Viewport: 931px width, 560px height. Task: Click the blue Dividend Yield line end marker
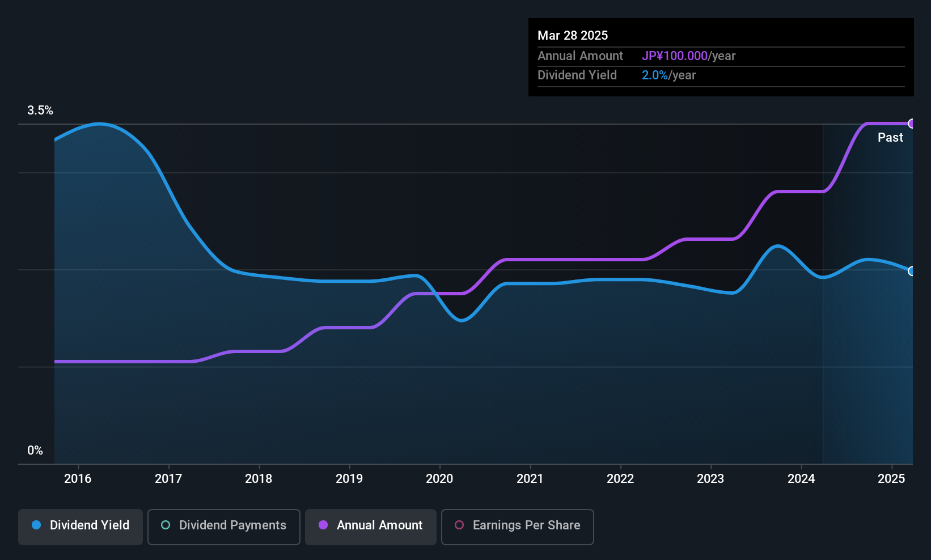point(912,271)
